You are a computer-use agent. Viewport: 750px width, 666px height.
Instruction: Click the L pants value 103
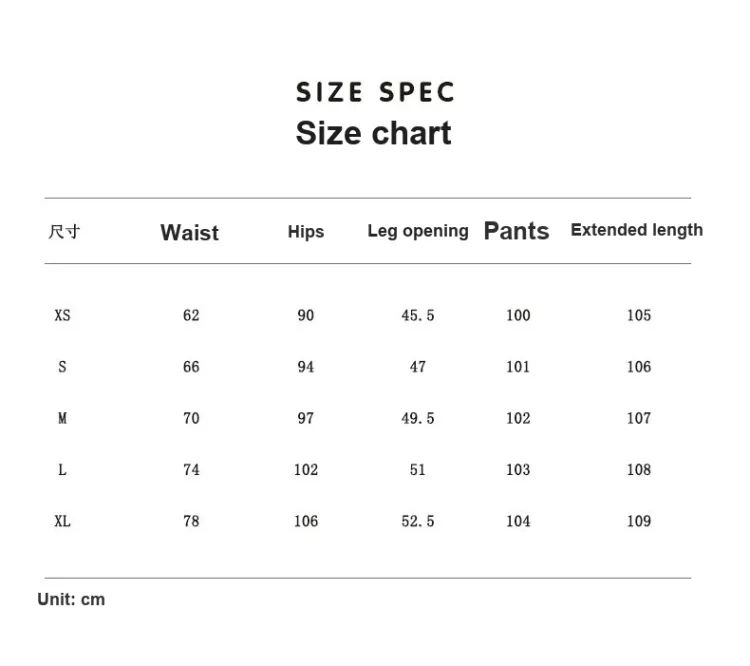pos(518,470)
